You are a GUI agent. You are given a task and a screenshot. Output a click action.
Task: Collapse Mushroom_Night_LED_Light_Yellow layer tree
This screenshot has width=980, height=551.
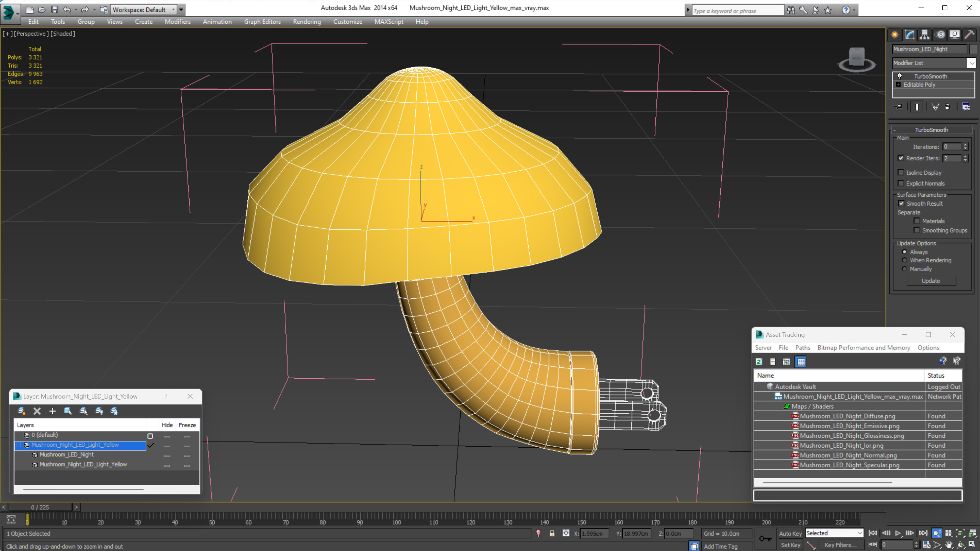click(x=18, y=445)
